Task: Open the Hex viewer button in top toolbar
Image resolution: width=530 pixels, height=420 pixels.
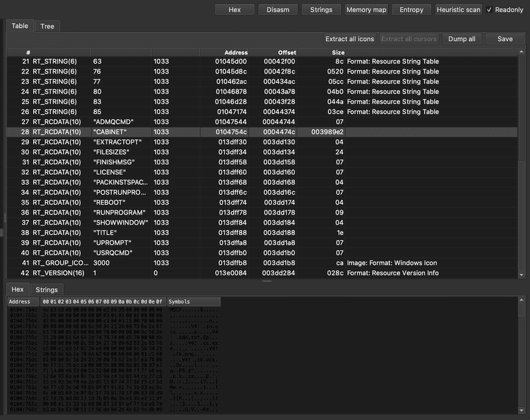Action: pos(235,10)
